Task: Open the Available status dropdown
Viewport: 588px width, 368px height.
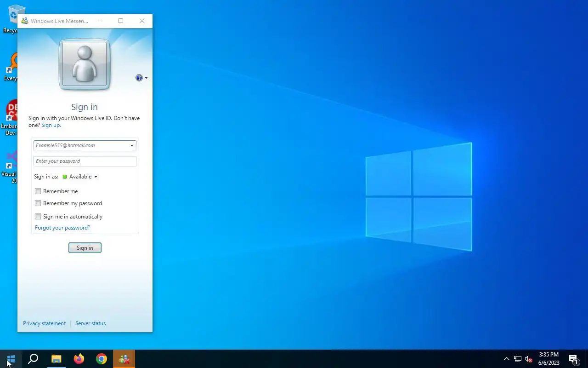Action: pos(80,177)
